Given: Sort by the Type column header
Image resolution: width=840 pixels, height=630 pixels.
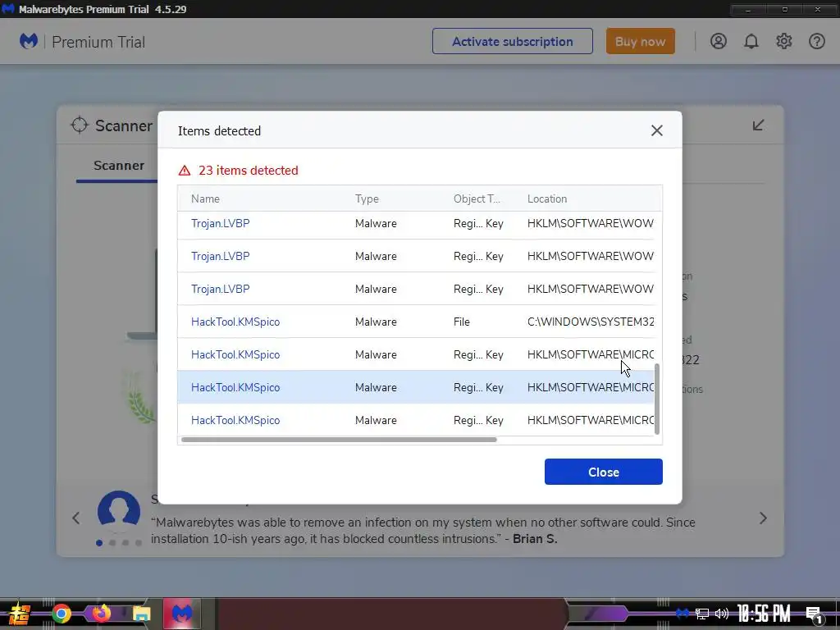Looking at the screenshot, I should 367,199.
